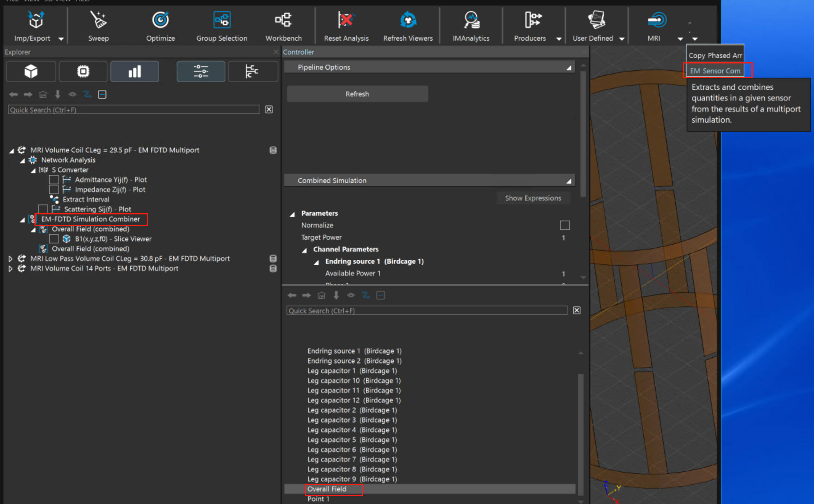Click the channel list vertical scrollbar
This screenshot has height=504, width=814.
580,433
